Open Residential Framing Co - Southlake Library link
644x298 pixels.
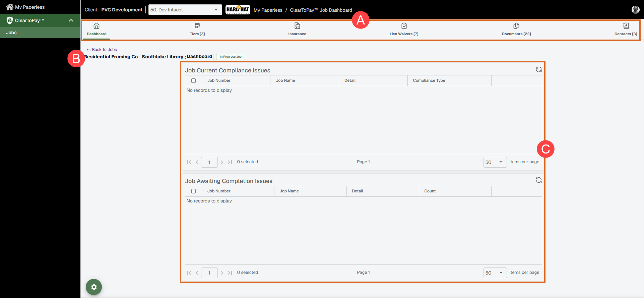133,57
